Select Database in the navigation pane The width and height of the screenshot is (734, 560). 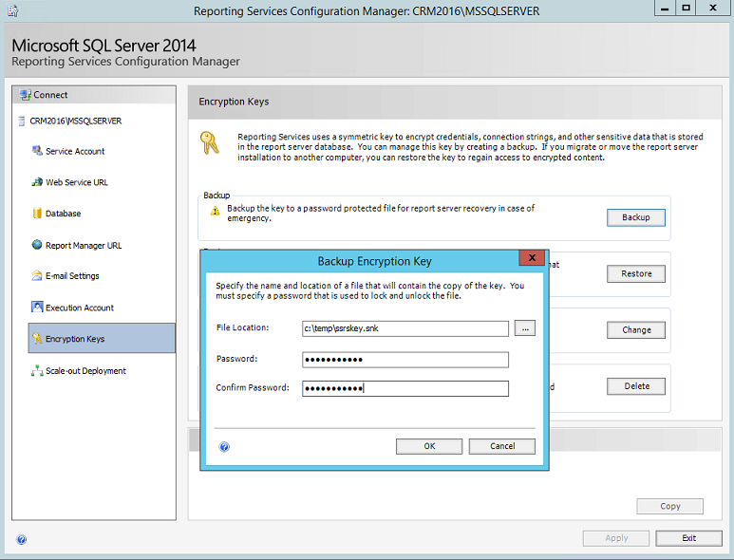[x=64, y=214]
